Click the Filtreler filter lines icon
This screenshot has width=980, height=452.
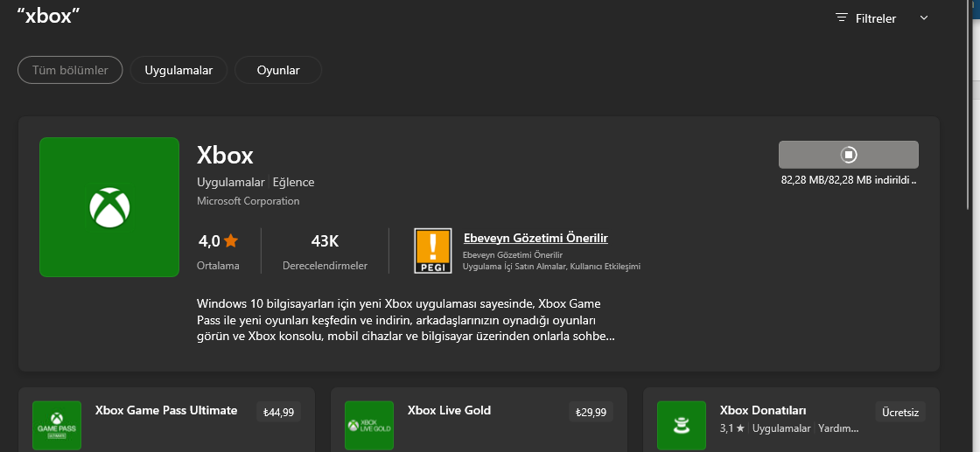pyautogui.click(x=842, y=18)
